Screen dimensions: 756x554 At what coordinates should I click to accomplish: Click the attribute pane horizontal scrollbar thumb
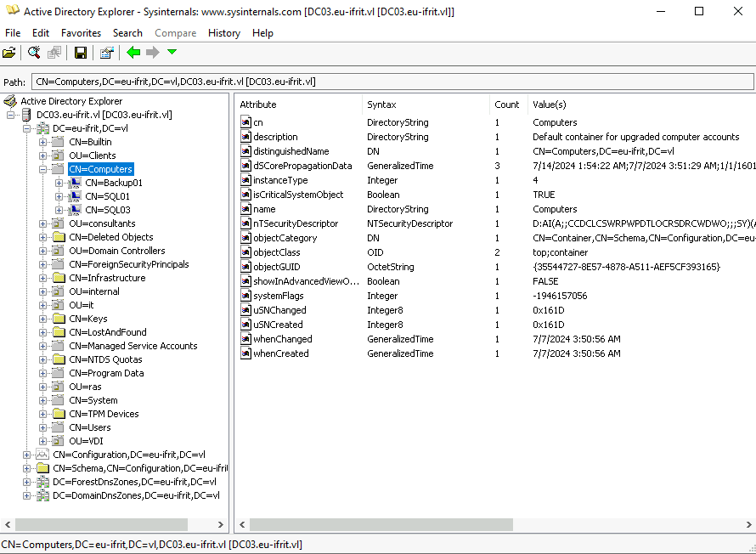pyautogui.click(x=381, y=524)
